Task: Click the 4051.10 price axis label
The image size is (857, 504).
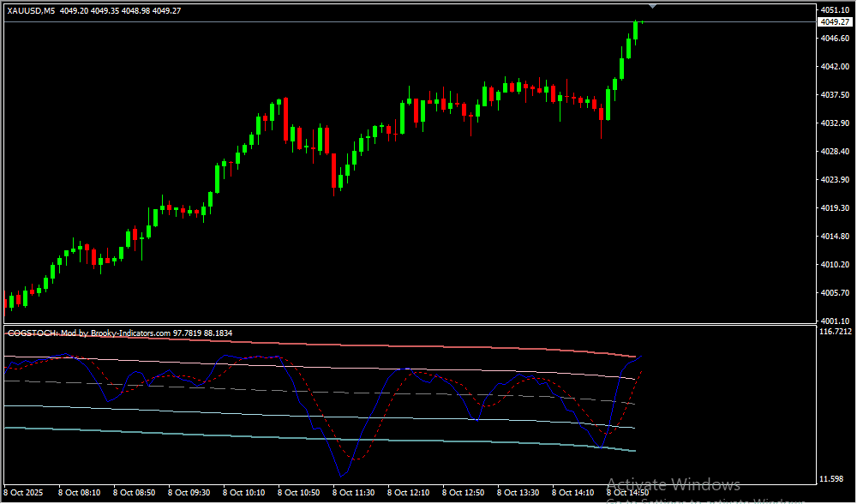Action: tap(834, 10)
